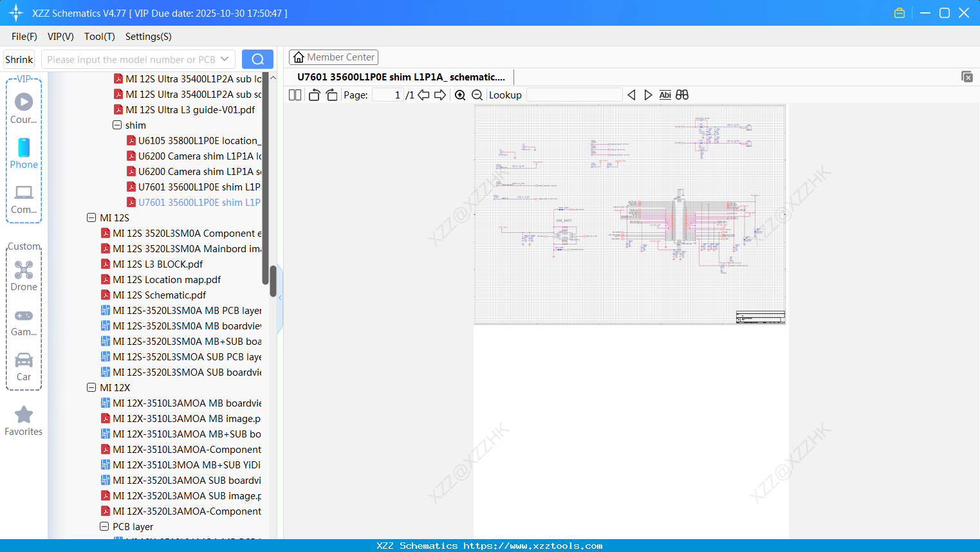Rotate the schematic counterclockwise
Screen dimensions: 980x552
coord(313,95)
